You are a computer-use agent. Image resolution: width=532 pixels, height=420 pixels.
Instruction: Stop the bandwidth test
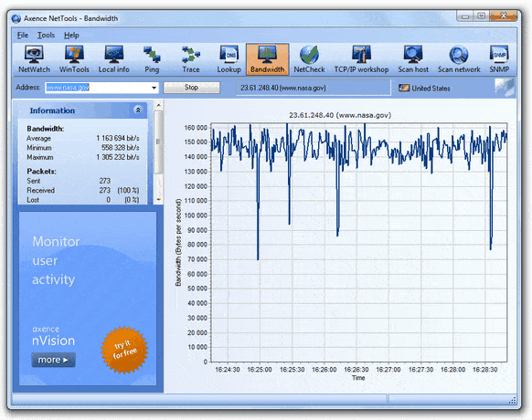point(191,88)
